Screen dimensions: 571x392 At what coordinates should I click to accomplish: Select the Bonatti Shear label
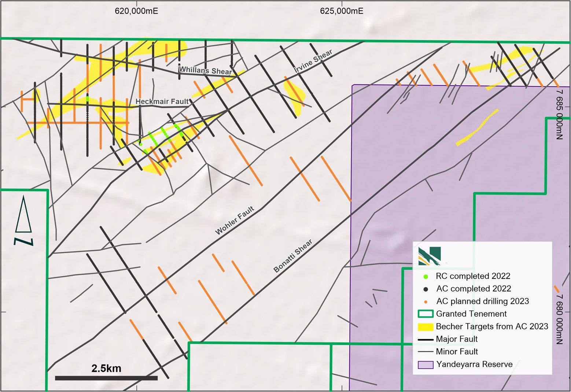tap(293, 256)
